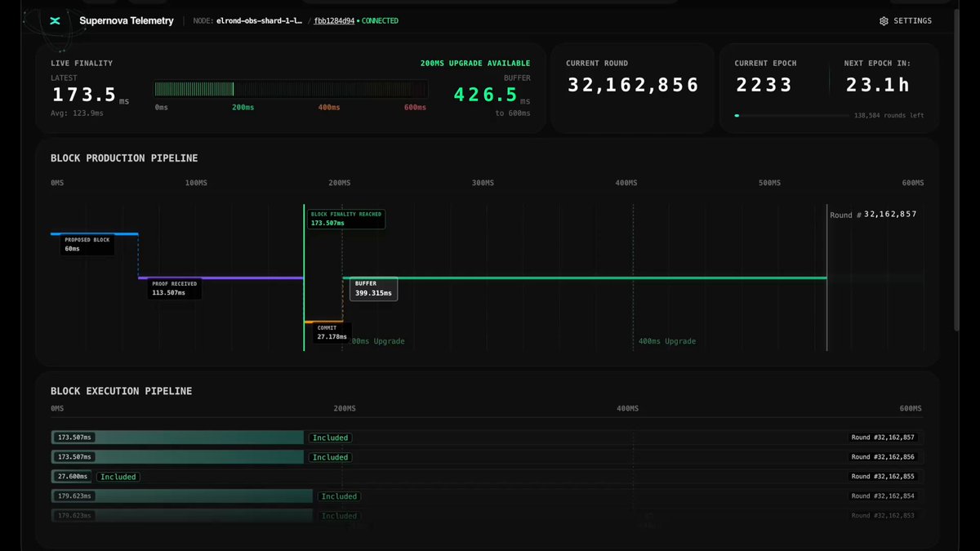Click the Round #32,162,856 execution row label

click(883, 457)
